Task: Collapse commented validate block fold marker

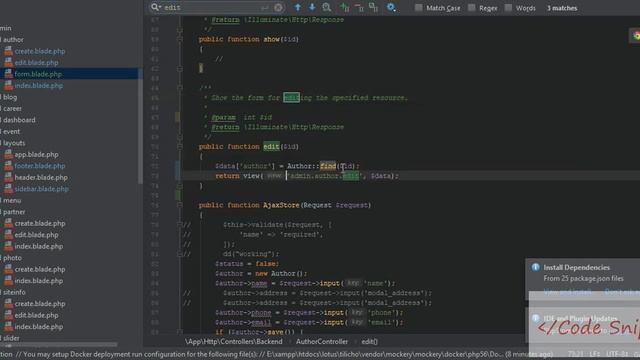Action: 180,224
